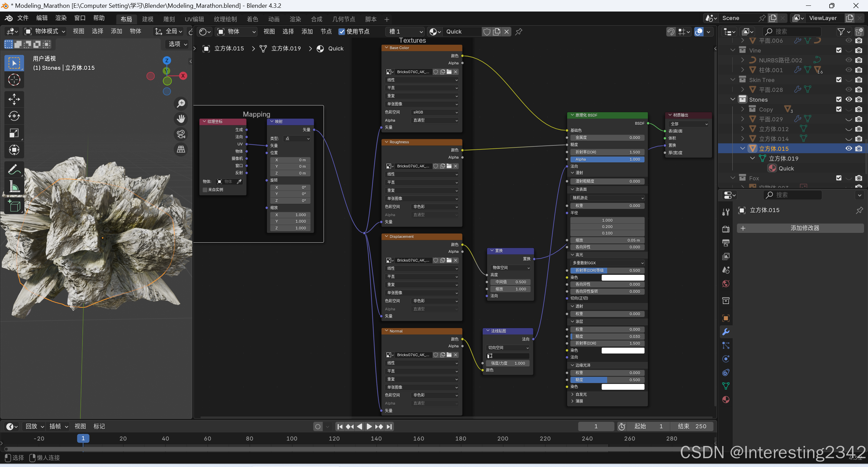Viewport: 868px width, 467px height.
Task: Enable the 来自实例 checkbox
Action: [205, 190]
